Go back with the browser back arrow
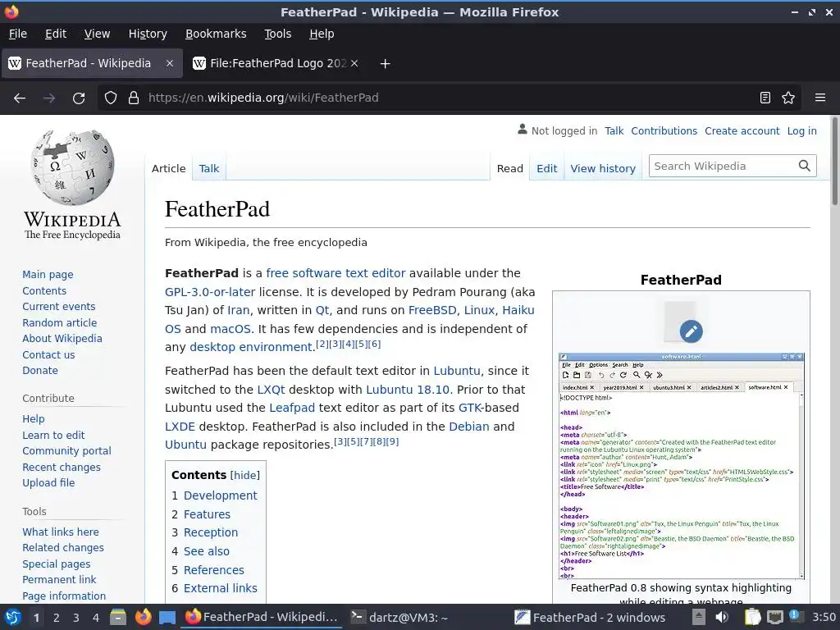The width and height of the screenshot is (840, 630). pos(20,98)
